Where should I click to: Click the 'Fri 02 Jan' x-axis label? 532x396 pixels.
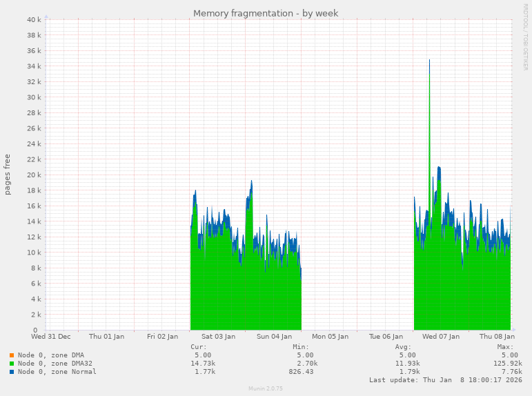163,337
